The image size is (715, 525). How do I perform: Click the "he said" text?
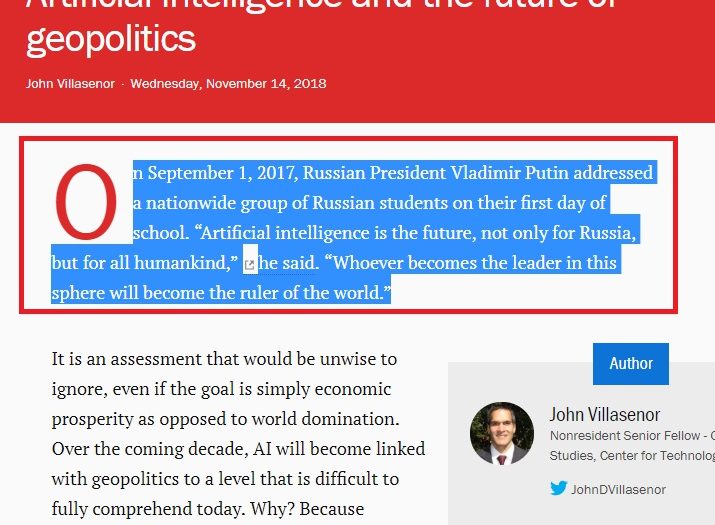click(x=290, y=263)
